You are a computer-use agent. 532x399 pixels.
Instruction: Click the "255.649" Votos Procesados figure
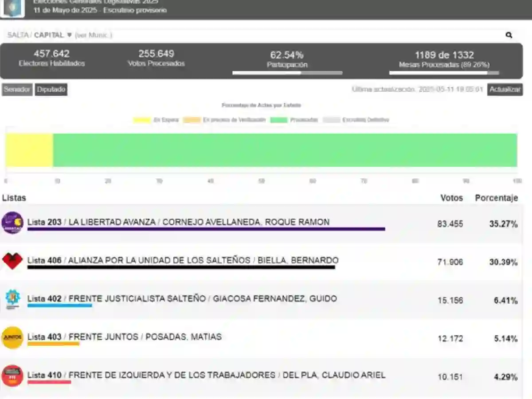click(156, 54)
